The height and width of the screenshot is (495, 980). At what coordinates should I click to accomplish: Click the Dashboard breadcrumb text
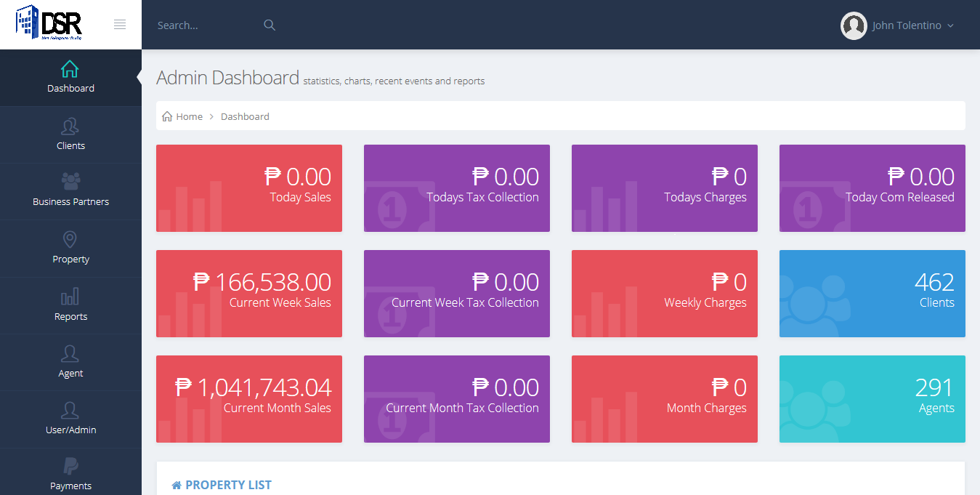(x=245, y=116)
